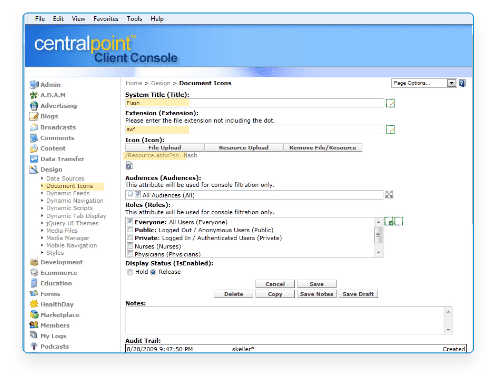Open the Tools menu
The width and height of the screenshot is (497, 386).
pos(134,19)
